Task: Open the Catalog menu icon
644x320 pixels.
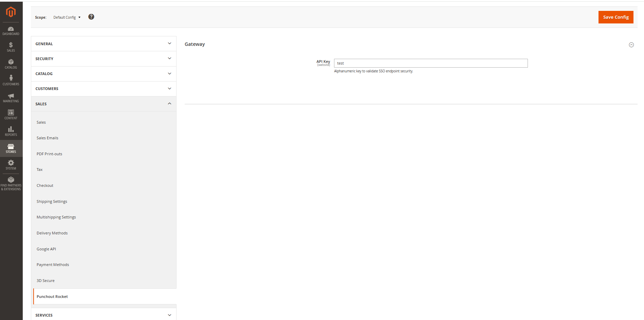Action: coord(11,64)
